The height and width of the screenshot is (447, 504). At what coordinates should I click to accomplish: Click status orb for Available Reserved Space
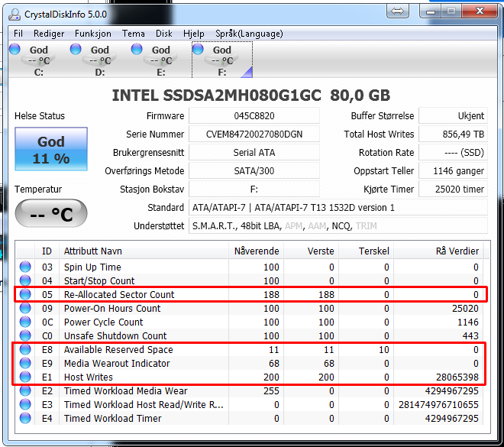25,349
